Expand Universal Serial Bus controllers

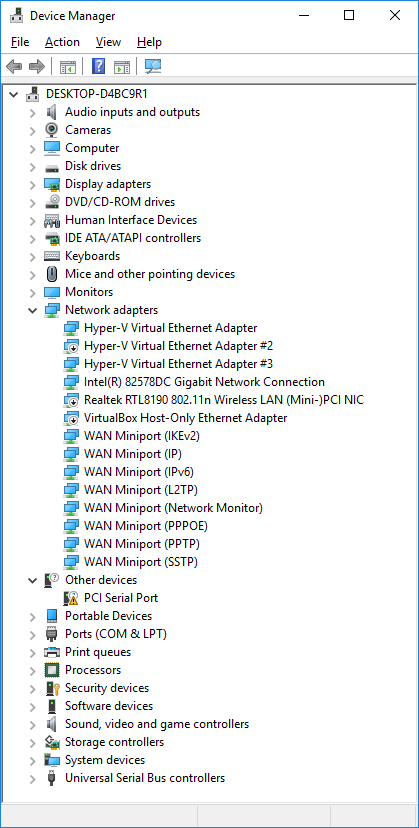point(33,778)
